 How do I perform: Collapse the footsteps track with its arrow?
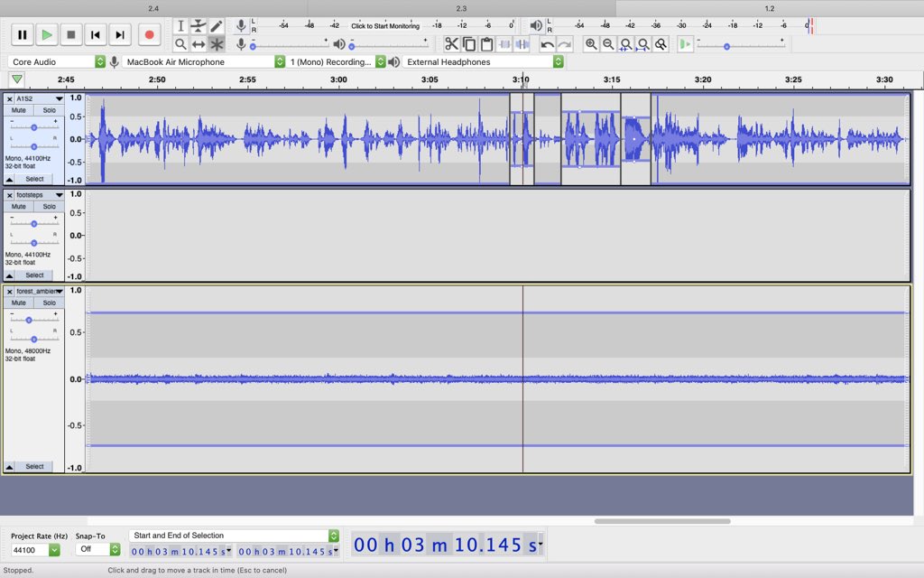(9, 275)
